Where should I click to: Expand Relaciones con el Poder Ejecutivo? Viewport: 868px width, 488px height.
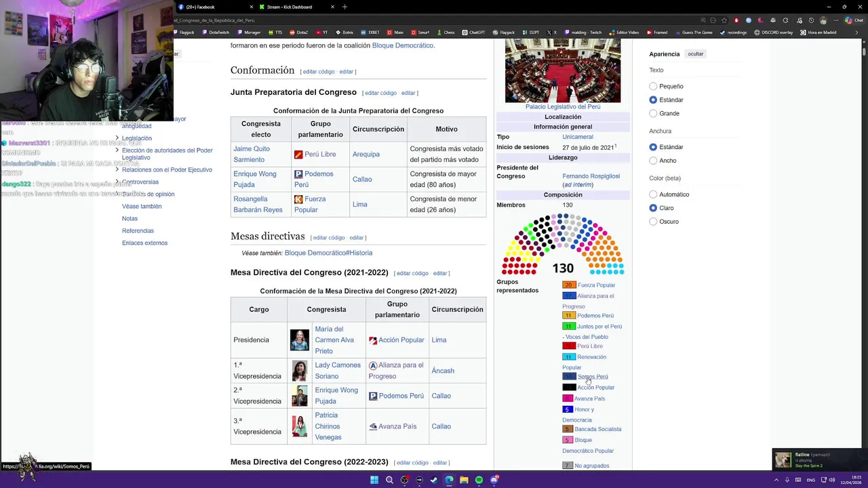tap(117, 169)
